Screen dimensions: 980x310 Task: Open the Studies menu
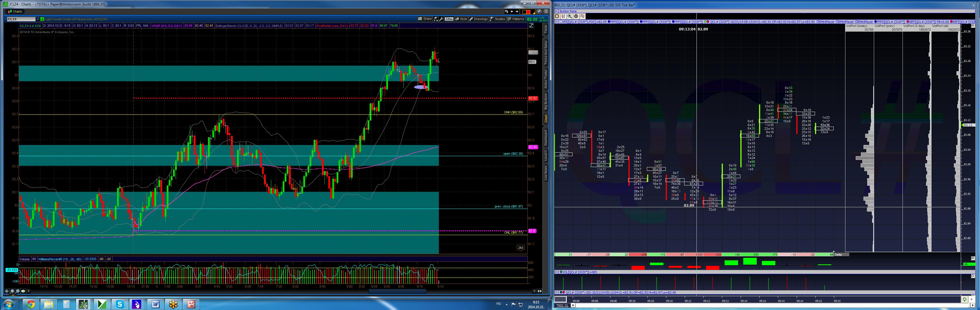click(497, 19)
